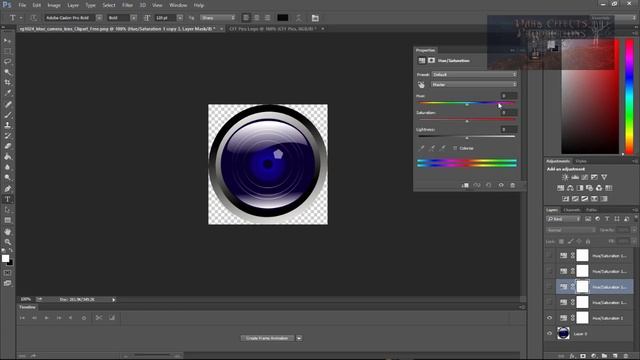Image resolution: width=640 pixels, height=360 pixels.
Task: Select the Zoom tool
Action: [x=7, y=242]
